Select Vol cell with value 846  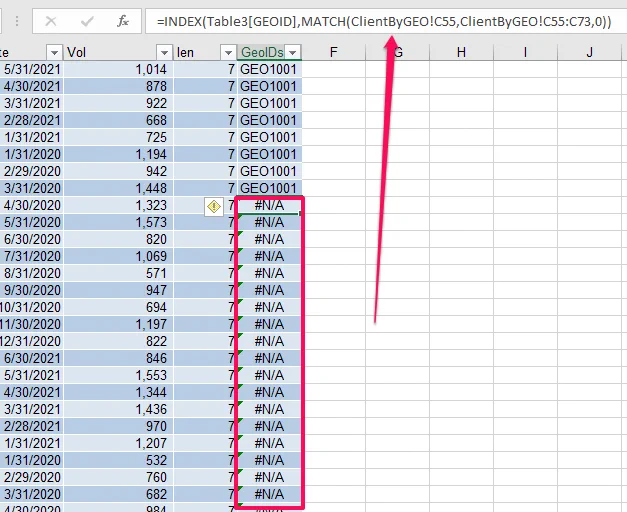(x=118, y=358)
